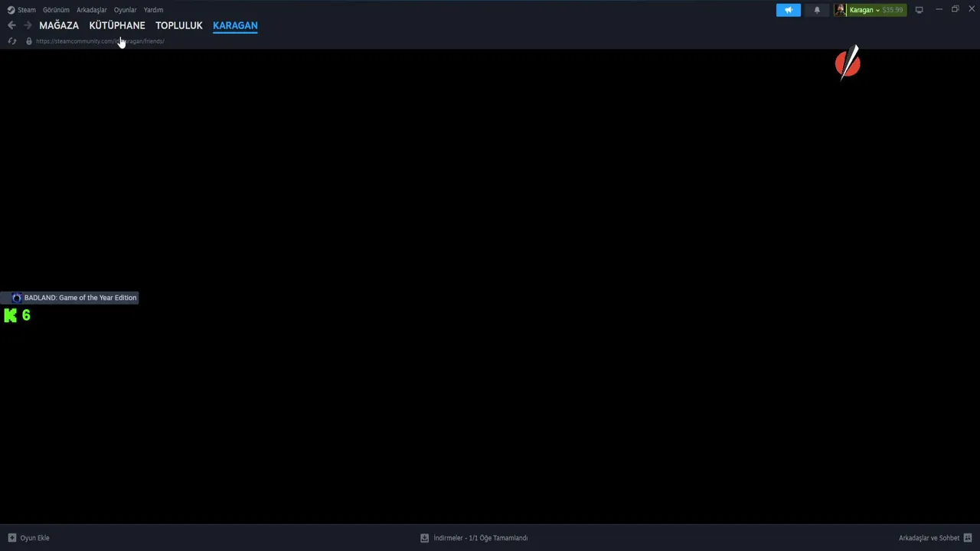Image resolution: width=980 pixels, height=551 pixels.
Task: Minimize the Steam window
Action: pos(939,9)
